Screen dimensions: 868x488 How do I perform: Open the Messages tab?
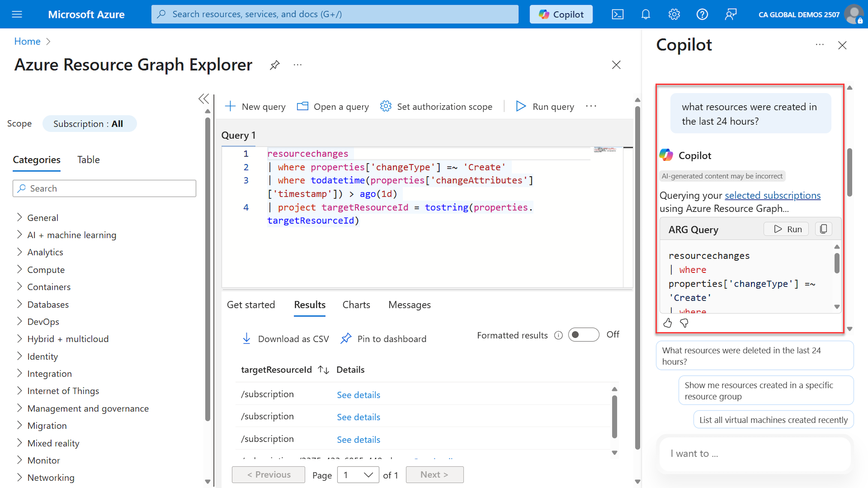coord(409,305)
